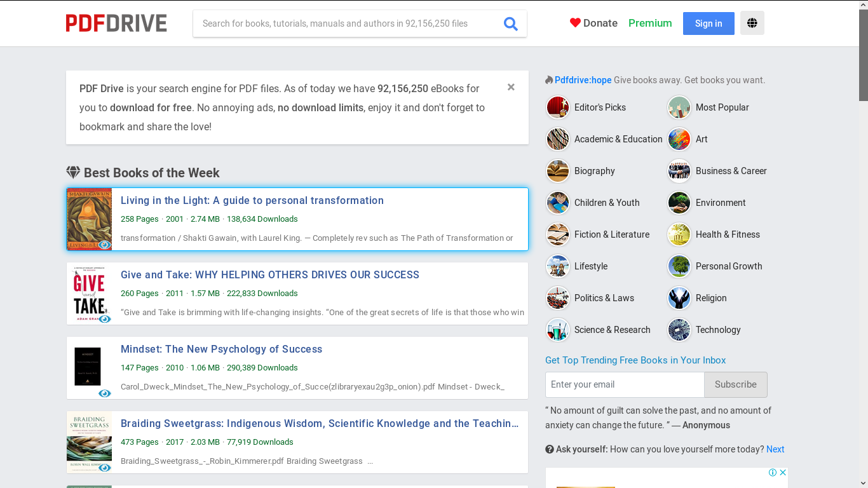Click the magnifier search icon
The height and width of the screenshot is (488, 868).
511,24
